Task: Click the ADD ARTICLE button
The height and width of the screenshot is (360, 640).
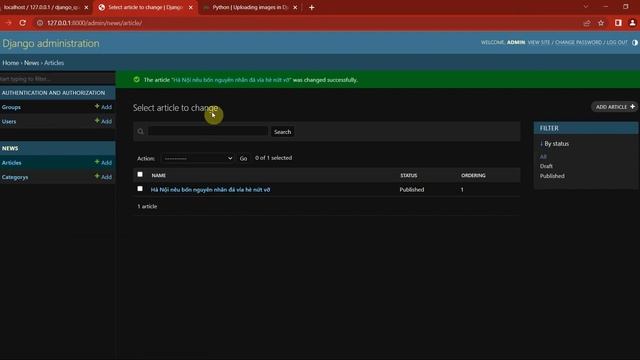Action: (615, 107)
